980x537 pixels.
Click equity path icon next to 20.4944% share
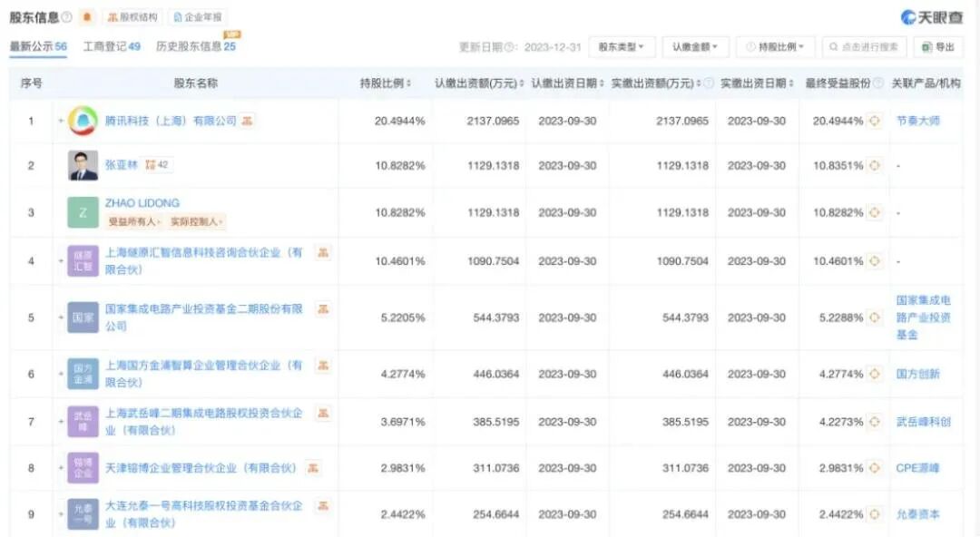pyautogui.click(x=874, y=120)
